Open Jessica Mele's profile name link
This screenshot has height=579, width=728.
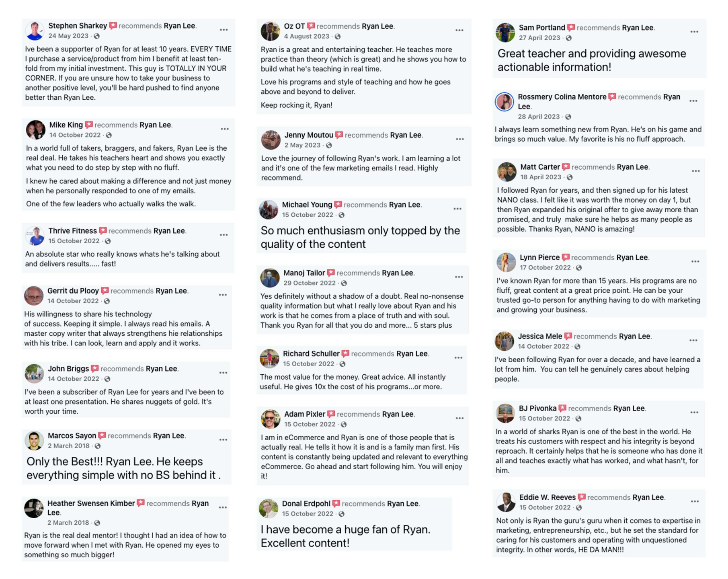pos(540,336)
